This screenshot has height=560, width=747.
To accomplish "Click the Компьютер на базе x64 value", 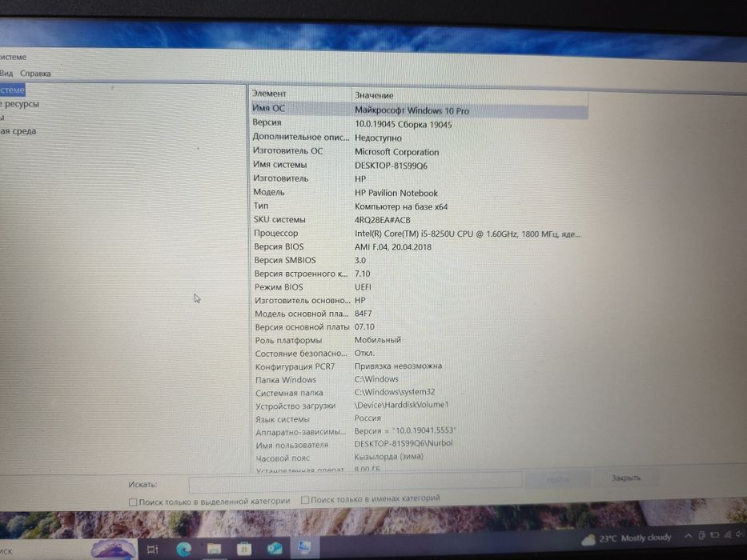I will coord(400,206).
